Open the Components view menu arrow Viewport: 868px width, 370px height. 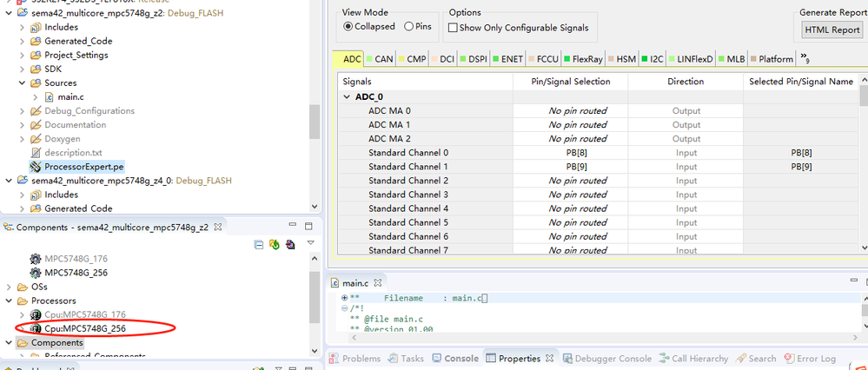point(310,244)
